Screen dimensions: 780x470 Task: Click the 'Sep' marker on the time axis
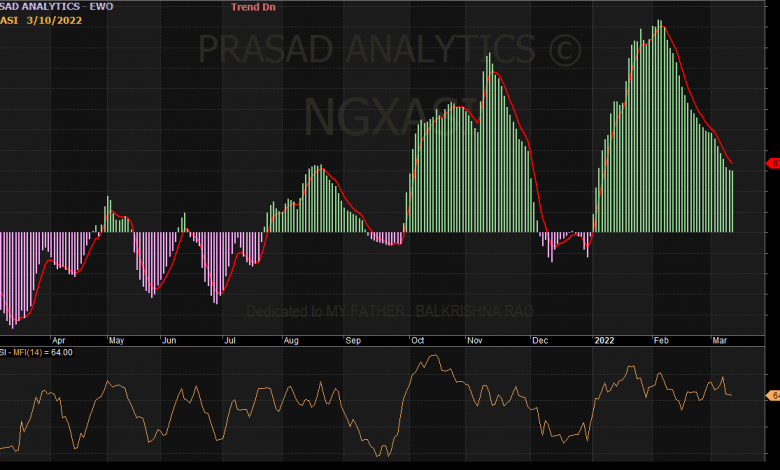353,340
